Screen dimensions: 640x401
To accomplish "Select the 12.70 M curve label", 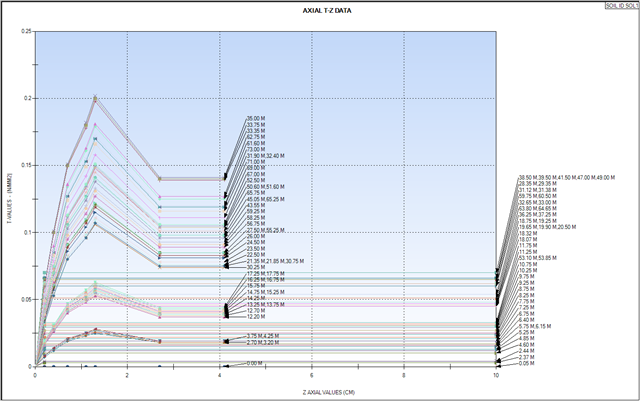I will (256, 311).
